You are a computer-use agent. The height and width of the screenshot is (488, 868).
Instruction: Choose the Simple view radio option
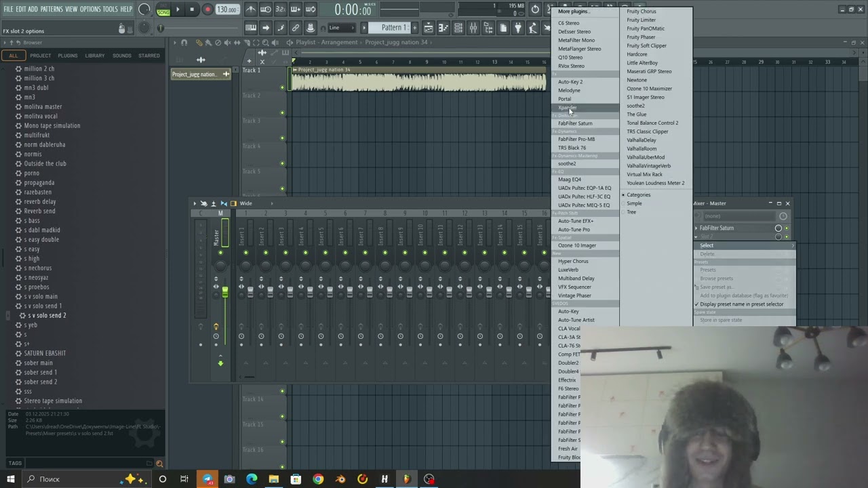(634, 203)
